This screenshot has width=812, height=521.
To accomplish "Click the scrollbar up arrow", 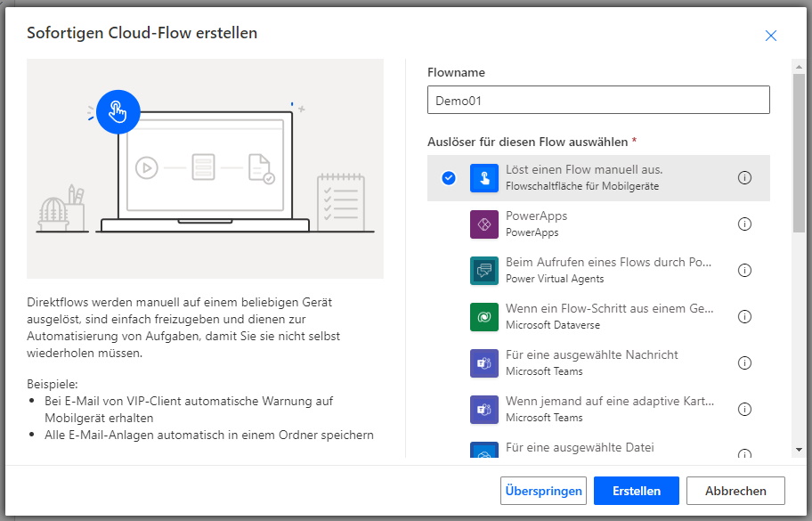I will [799, 66].
